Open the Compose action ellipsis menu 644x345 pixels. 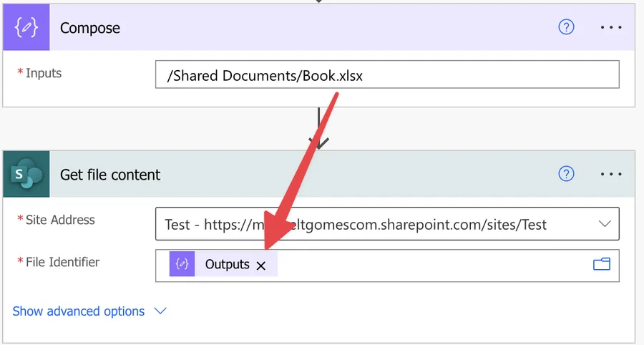coord(611,28)
